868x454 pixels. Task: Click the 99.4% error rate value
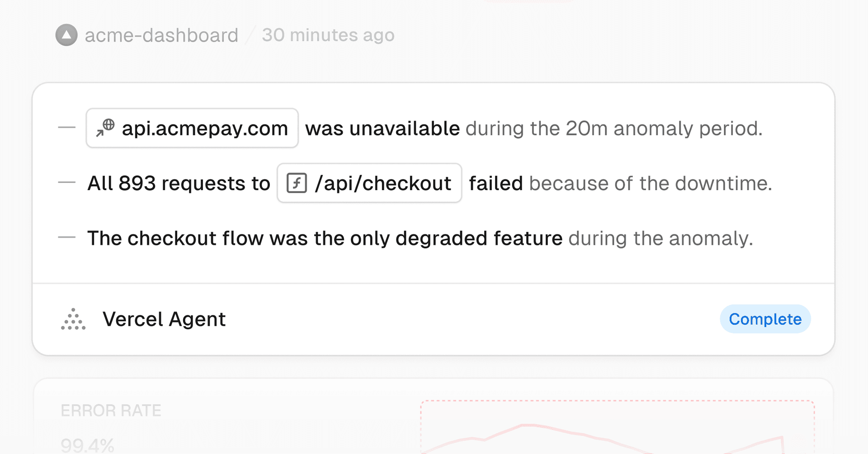click(x=87, y=445)
